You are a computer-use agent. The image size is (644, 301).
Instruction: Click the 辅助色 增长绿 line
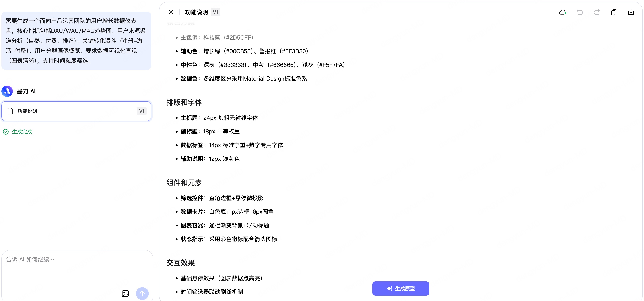244,51
